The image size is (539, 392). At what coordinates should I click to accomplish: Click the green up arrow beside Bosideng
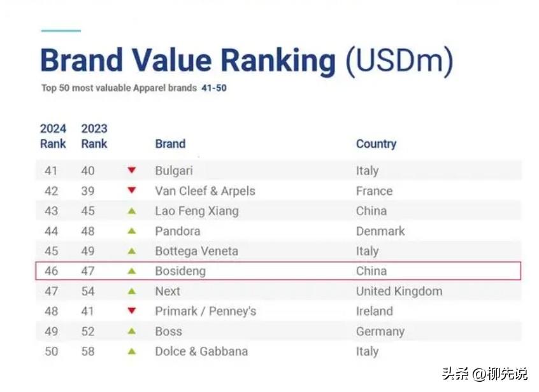pyautogui.click(x=132, y=271)
